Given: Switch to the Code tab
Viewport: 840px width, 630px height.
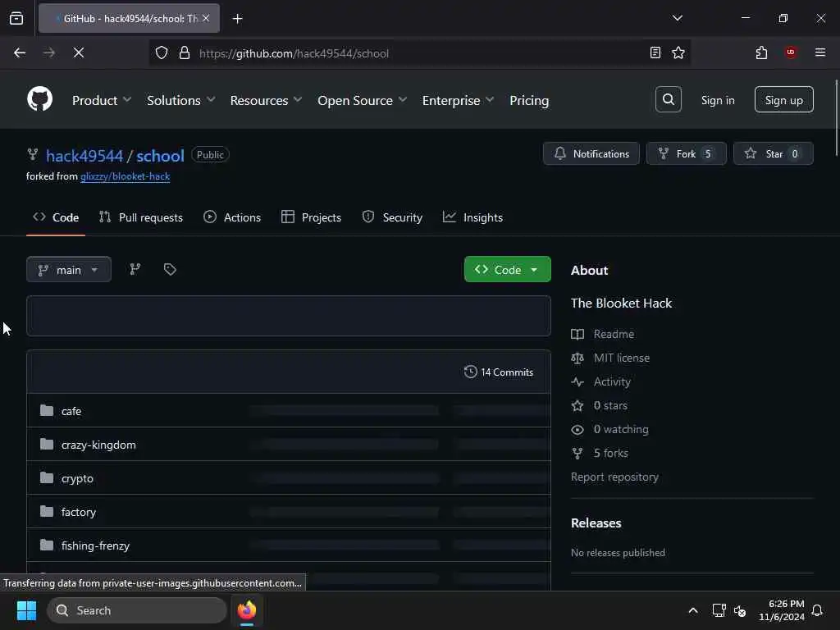Looking at the screenshot, I should click(x=56, y=217).
